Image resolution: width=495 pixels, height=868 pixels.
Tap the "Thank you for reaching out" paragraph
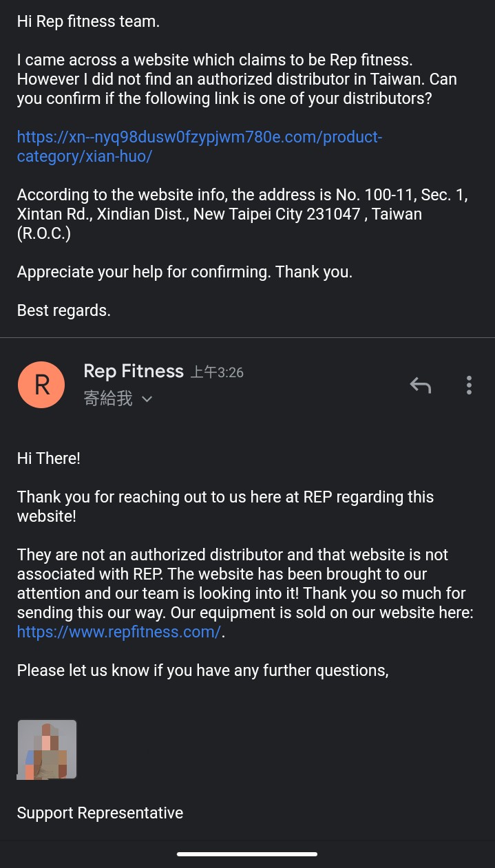tap(225, 506)
